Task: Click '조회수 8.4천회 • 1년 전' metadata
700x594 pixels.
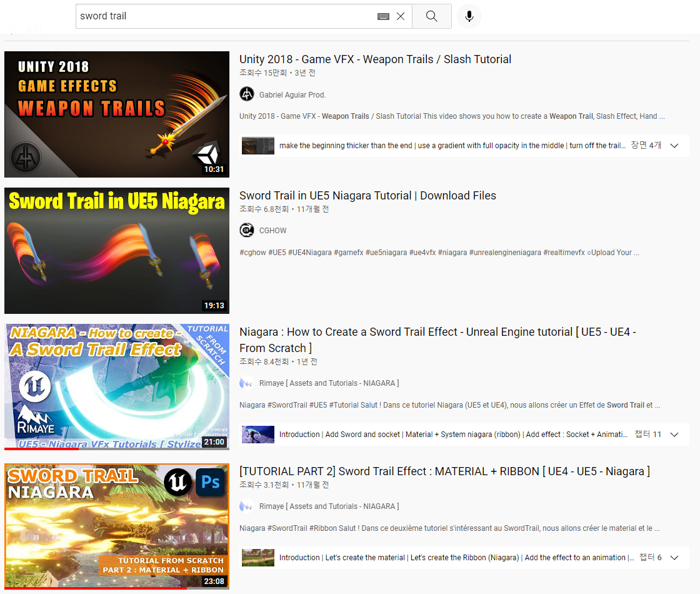Action: click(x=278, y=362)
